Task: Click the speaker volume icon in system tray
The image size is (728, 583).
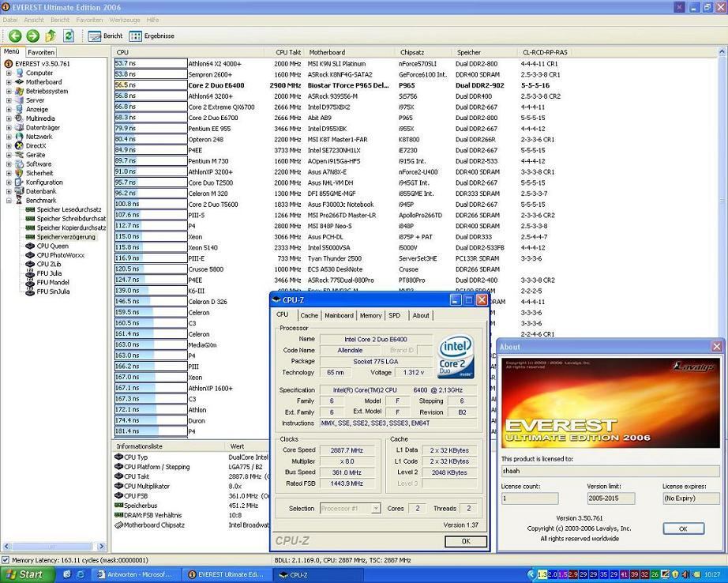Action: [685, 574]
